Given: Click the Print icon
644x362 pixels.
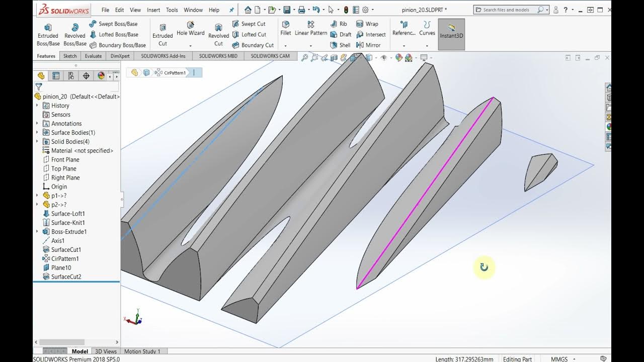Looking at the screenshot, I should (x=301, y=10).
